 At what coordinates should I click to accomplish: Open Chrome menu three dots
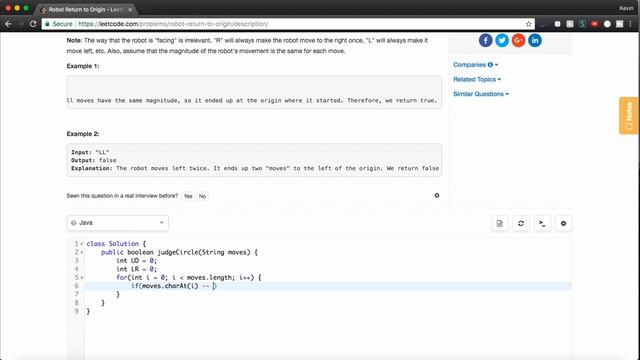[631, 24]
